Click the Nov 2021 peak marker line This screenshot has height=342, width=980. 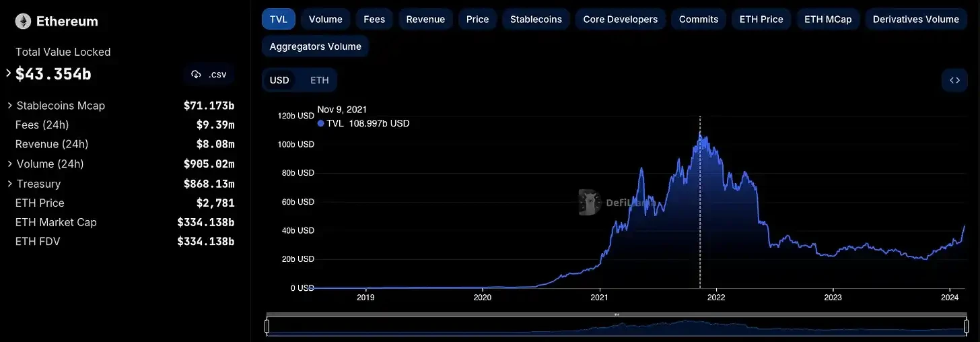tap(700, 202)
